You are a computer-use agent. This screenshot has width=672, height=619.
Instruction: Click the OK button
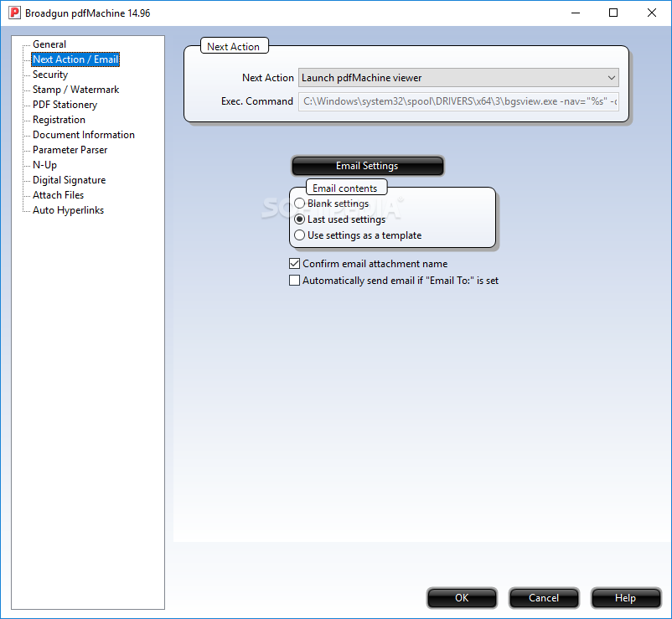pyautogui.click(x=462, y=598)
